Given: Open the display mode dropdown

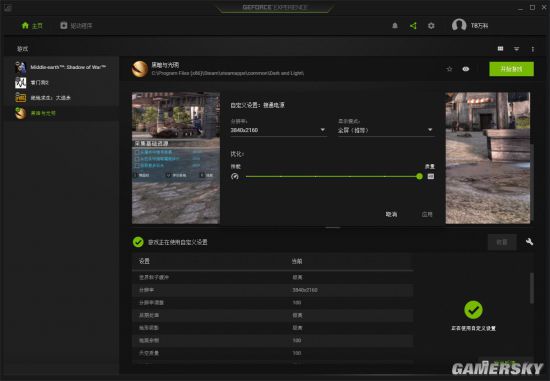Looking at the screenshot, I should tap(385, 130).
